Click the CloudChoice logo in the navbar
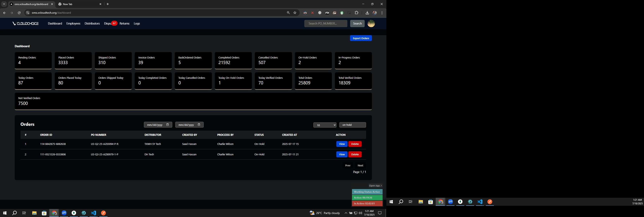 pyautogui.click(x=26, y=24)
